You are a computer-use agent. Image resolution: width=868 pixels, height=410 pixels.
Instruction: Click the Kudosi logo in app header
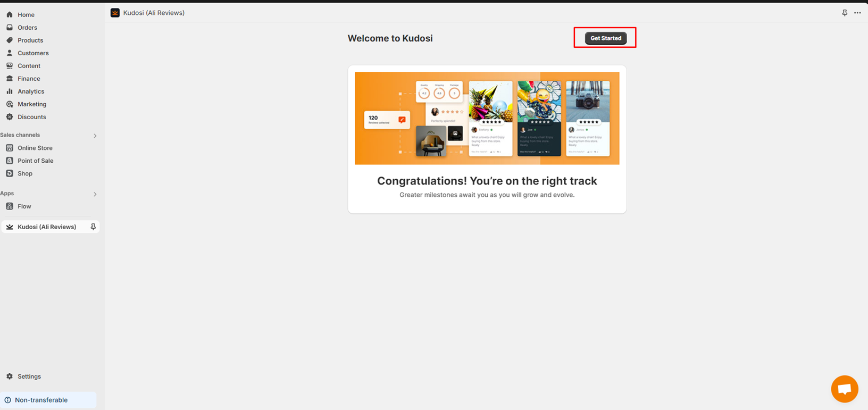(x=115, y=13)
